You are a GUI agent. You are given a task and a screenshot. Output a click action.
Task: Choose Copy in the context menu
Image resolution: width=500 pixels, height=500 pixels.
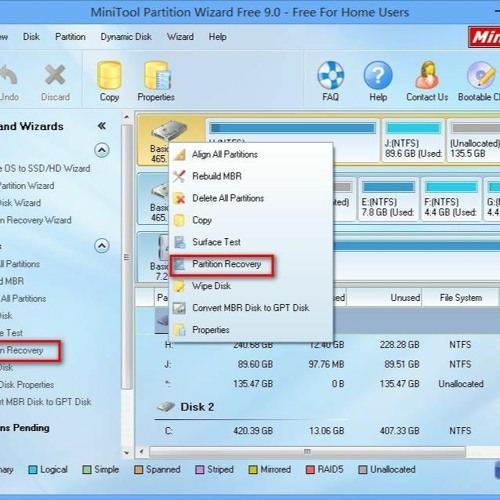coord(202,220)
